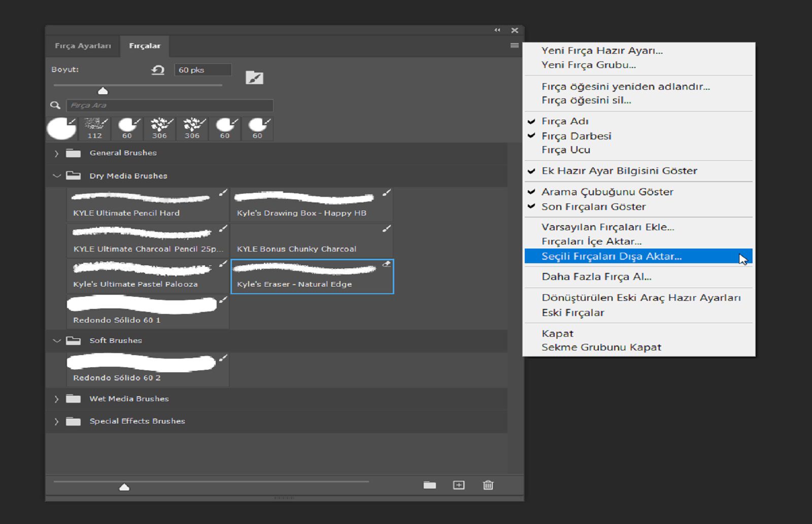Select Kyle's Eraser - Natural Edge brush

point(312,276)
